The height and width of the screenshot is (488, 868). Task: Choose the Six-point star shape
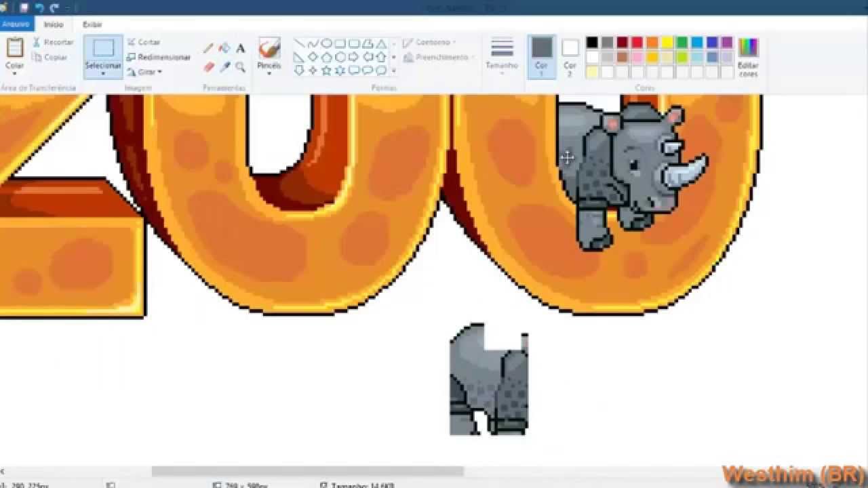[x=340, y=70]
